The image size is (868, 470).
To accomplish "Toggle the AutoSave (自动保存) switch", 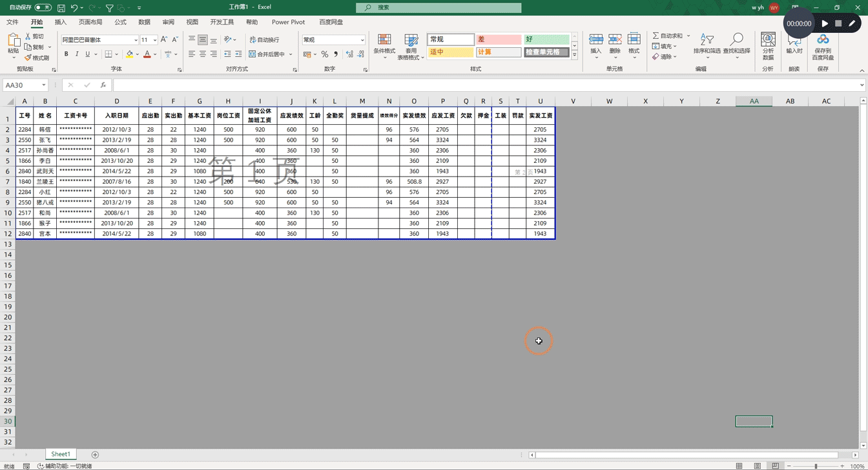I will 43,8.
